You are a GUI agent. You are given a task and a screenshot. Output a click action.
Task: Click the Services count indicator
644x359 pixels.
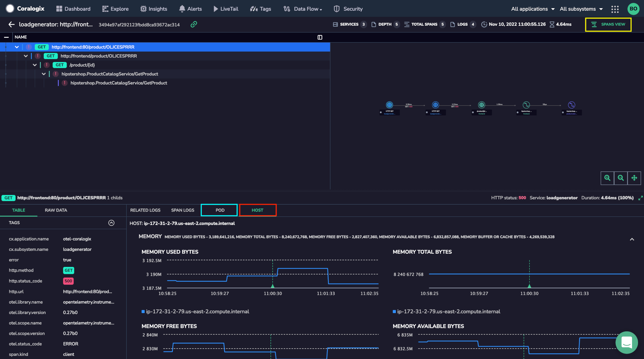tap(350, 24)
